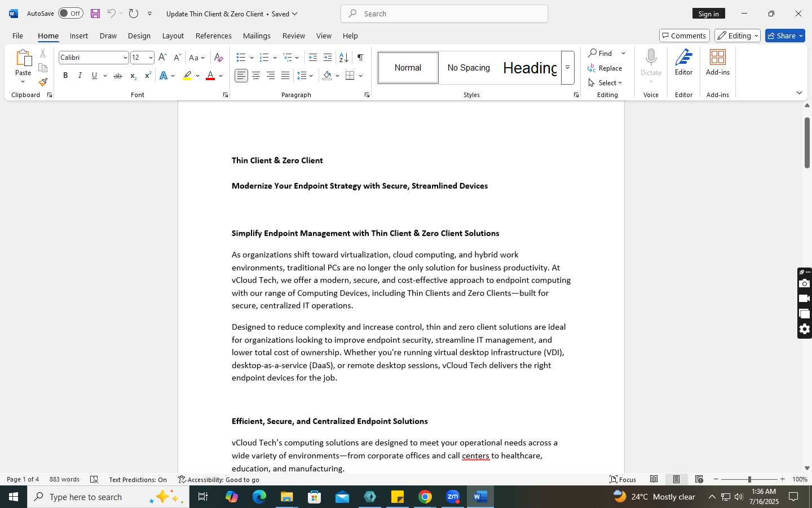Apply strikethrough formatting
The width and height of the screenshot is (812, 508).
(x=118, y=76)
